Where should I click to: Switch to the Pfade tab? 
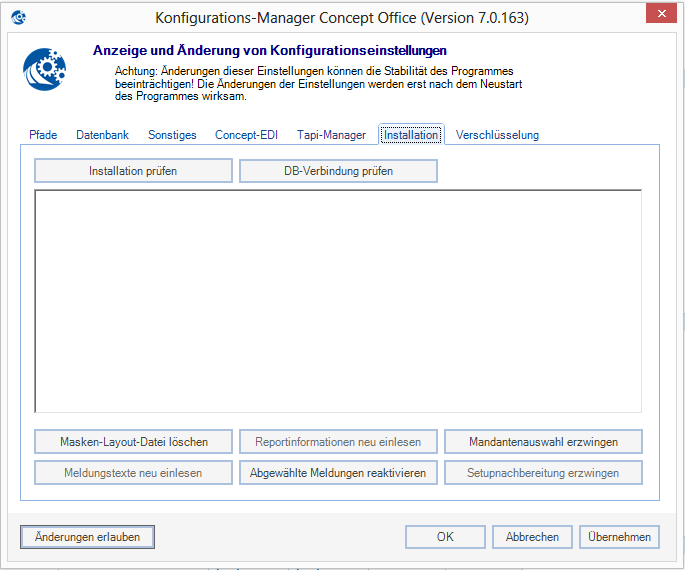click(43, 135)
